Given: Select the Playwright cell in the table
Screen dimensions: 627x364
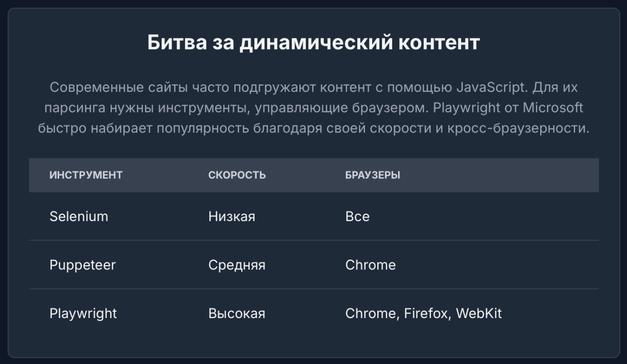Looking at the screenshot, I should [x=83, y=313].
